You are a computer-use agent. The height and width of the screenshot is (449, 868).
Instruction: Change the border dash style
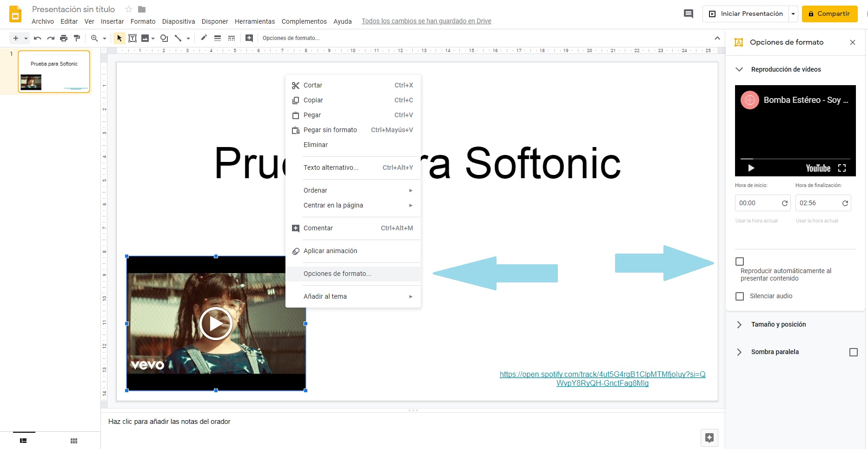pyautogui.click(x=232, y=38)
